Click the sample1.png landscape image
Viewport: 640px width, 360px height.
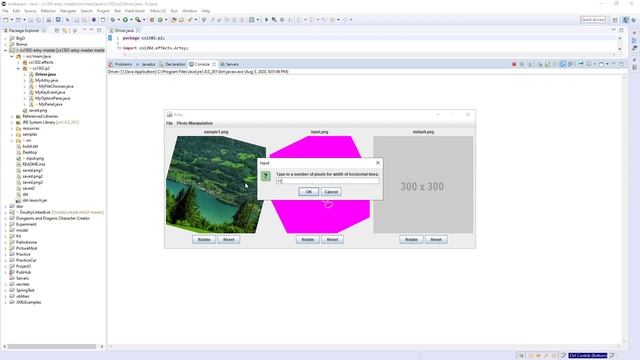[216, 184]
